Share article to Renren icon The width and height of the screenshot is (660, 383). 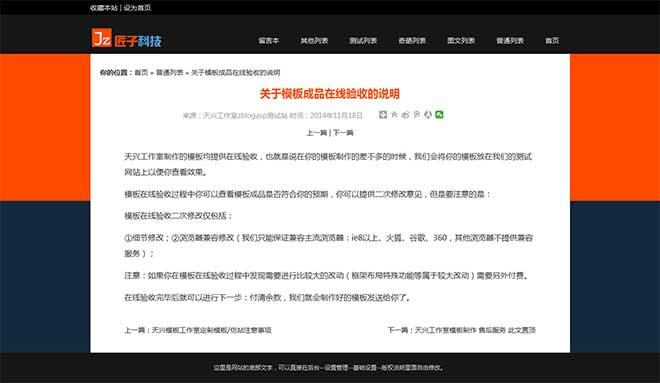(x=428, y=114)
